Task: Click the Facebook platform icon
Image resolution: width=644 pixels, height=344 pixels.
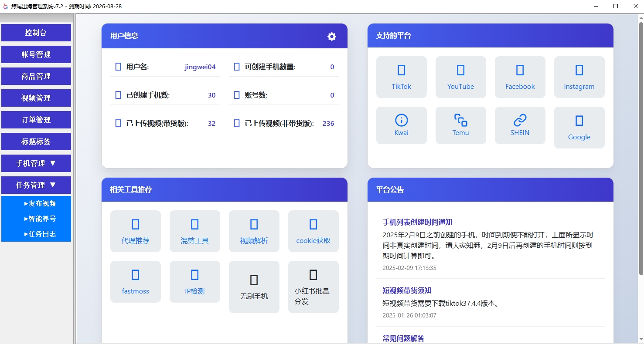Action: 520,77
